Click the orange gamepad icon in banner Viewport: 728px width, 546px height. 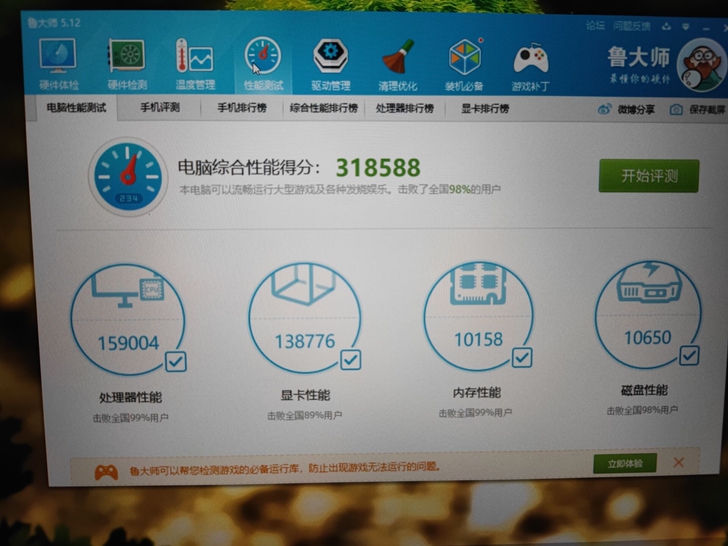click(106, 473)
